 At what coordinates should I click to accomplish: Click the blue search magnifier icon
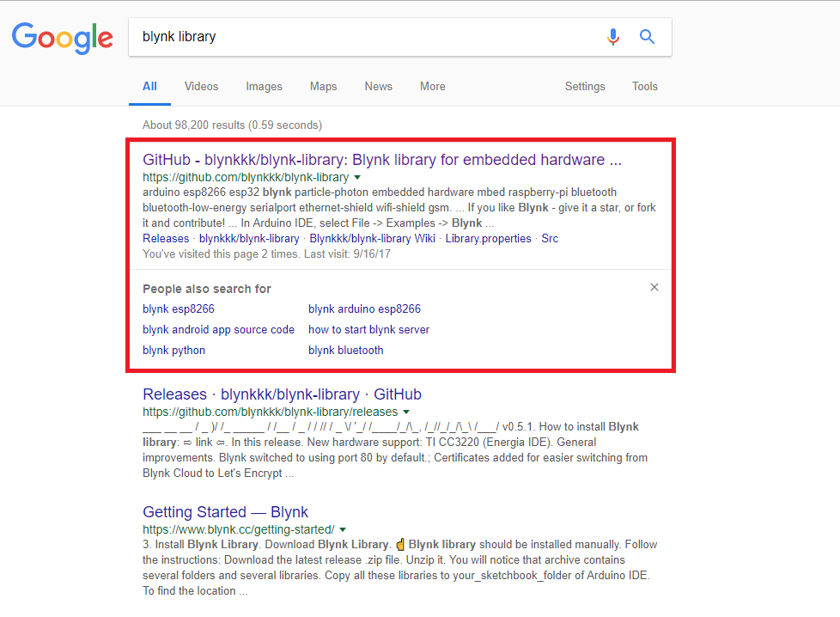tap(648, 37)
